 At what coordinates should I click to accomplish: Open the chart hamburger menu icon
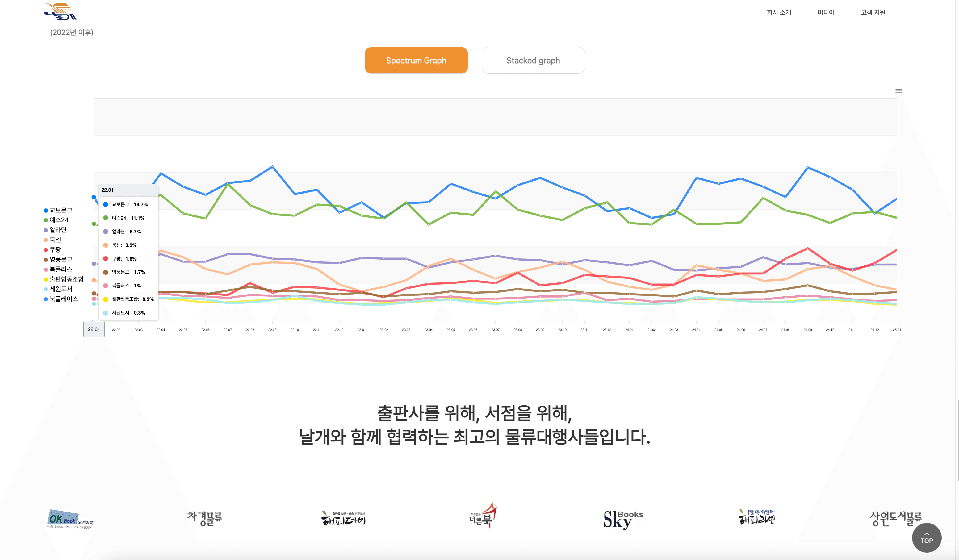pyautogui.click(x=898, y=91)
